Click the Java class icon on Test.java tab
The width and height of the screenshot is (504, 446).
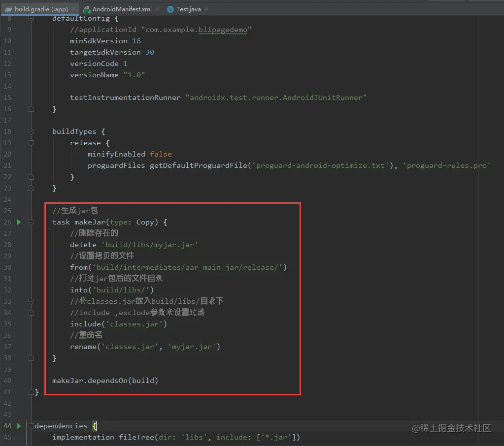click(170, 9)
